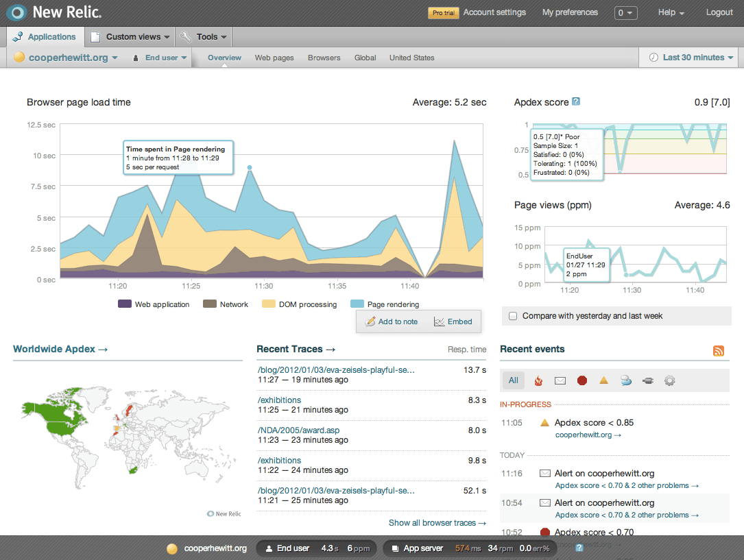Open Apdex problems link for 11:16 alert
Image resolution: width=744 pixels, height=560 pixels.
tap(627, 485)
